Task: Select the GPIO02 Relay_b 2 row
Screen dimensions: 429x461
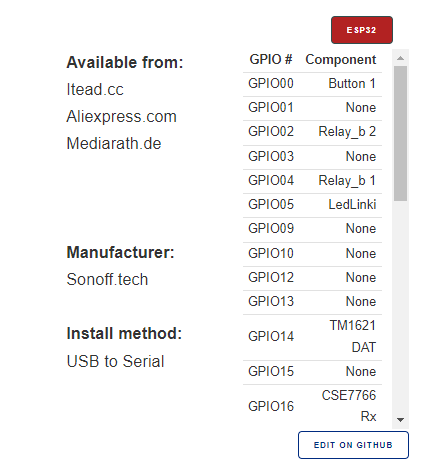Action: [x=312, y=132]
